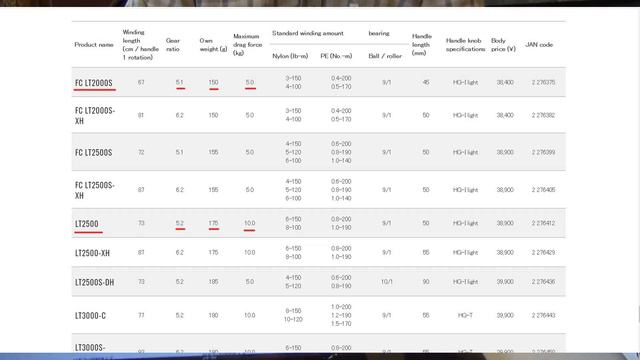Screen dimensions: 640x360
Task: Click winding length 81 in FC LT2000S-XH row
Action: tap(141, 115)
